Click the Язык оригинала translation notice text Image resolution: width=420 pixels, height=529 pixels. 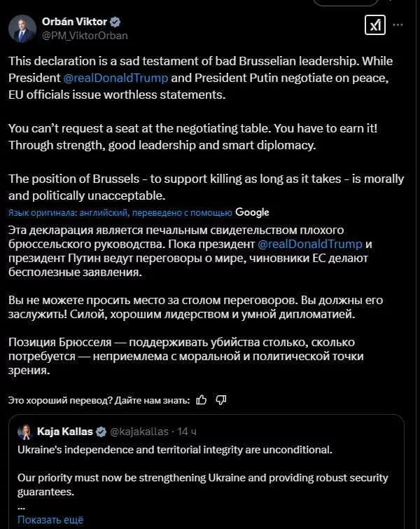click(120, 213)
